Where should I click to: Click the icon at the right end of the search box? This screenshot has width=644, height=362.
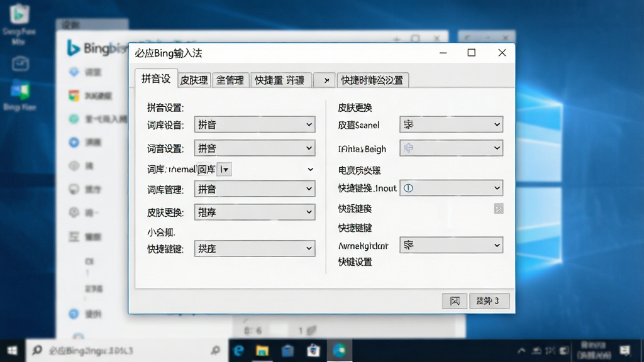216,351
